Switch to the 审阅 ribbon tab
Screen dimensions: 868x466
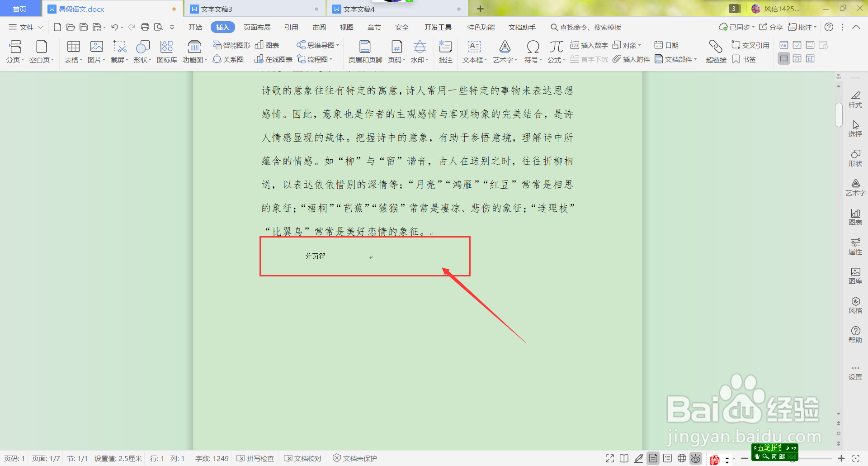[x=319, y=27]
